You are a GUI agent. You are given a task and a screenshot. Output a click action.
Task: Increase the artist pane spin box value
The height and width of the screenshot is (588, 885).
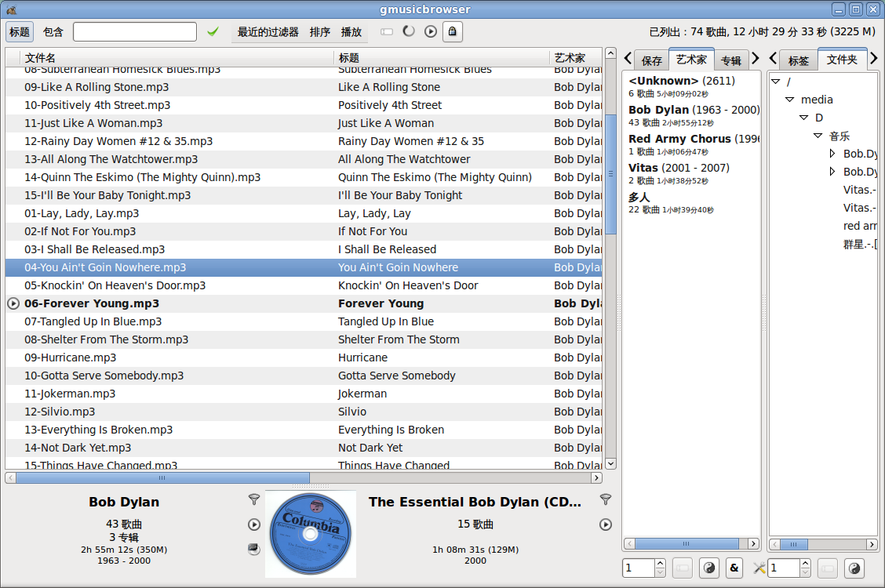pyautogui.click(x=661, y=563)
